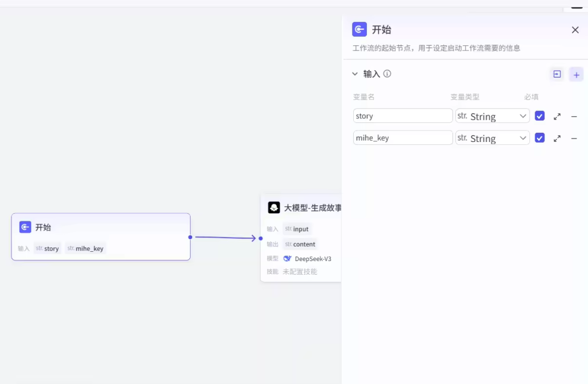
Task: Edit the story variable name field
Action: [403, 116]
